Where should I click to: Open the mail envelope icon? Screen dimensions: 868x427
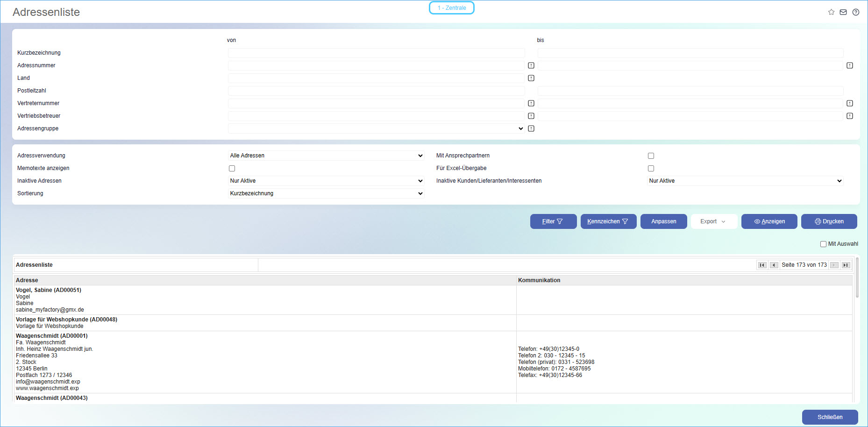click(x=843, y=12)
